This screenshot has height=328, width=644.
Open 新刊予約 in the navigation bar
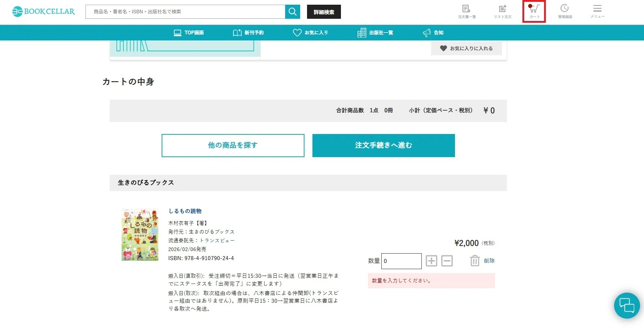pos(248,33)
